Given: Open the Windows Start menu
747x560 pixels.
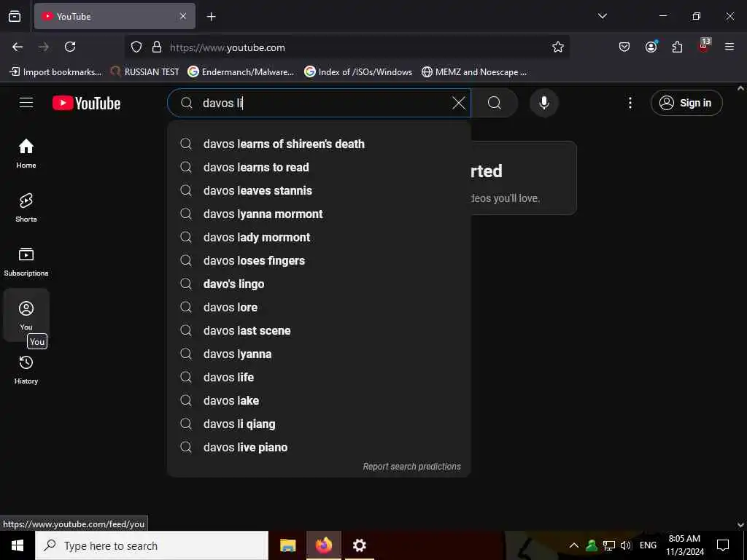Looking at the screenshot, I should [18, 545].
